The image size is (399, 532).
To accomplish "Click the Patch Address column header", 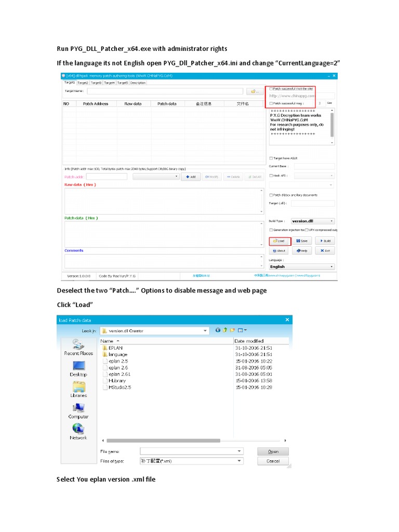I will 96,104.
